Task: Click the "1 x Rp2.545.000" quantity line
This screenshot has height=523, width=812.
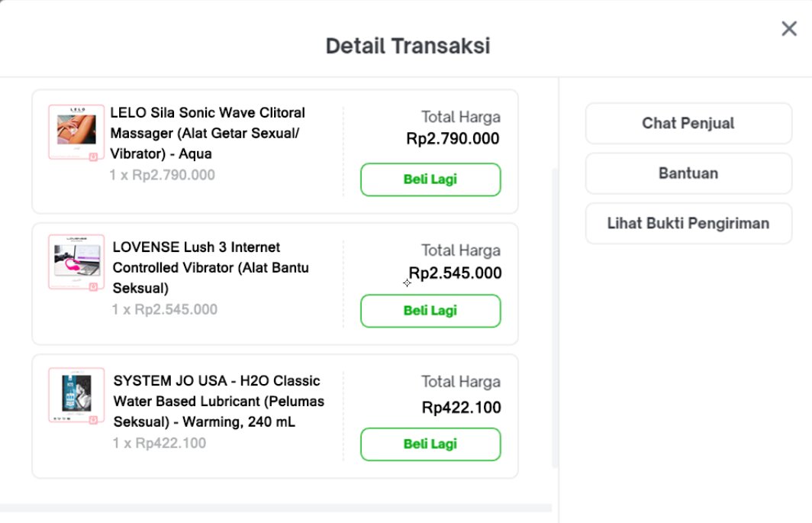Action: click(x=165, y=310)
